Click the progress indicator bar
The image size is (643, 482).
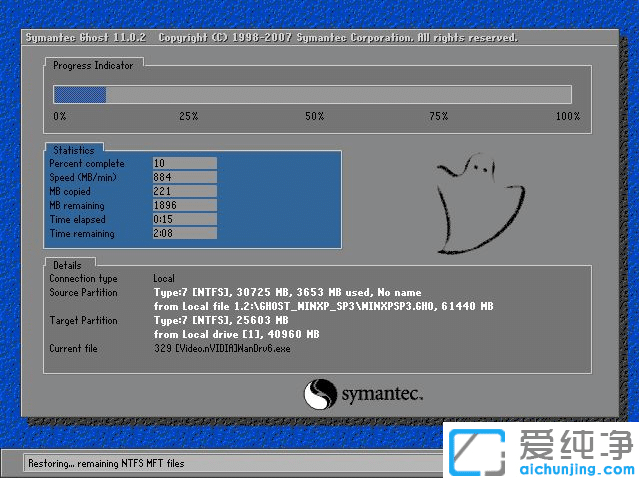pos(312,95)
